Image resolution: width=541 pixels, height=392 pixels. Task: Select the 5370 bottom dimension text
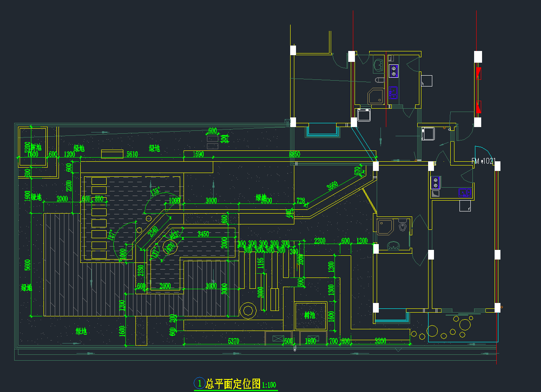pos(233,341)
